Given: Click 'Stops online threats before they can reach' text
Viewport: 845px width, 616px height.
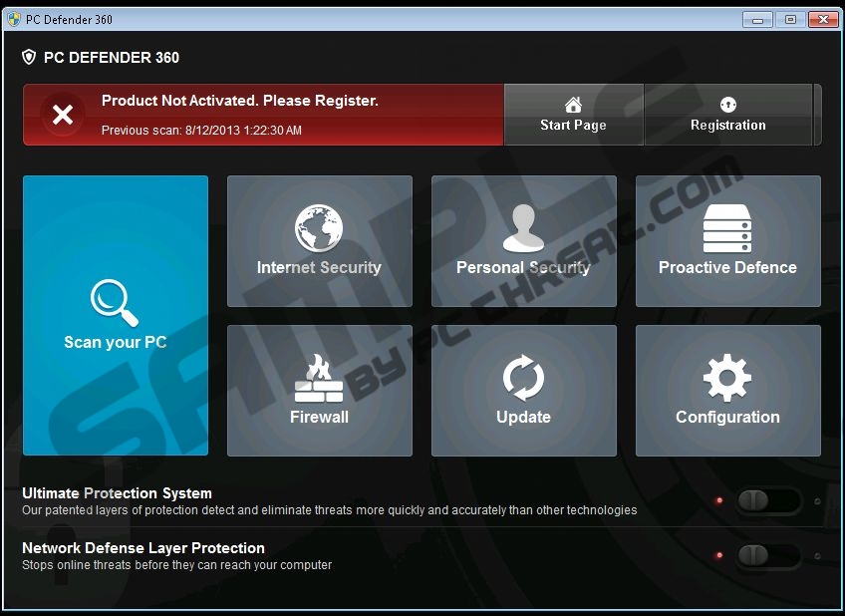Looking at the screenshot, I should 176,565.
